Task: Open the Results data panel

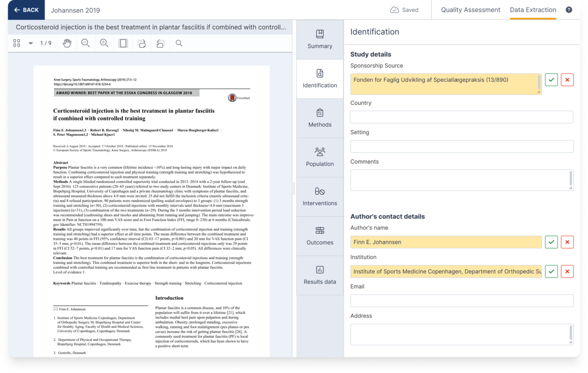Action: pos(320,275)
